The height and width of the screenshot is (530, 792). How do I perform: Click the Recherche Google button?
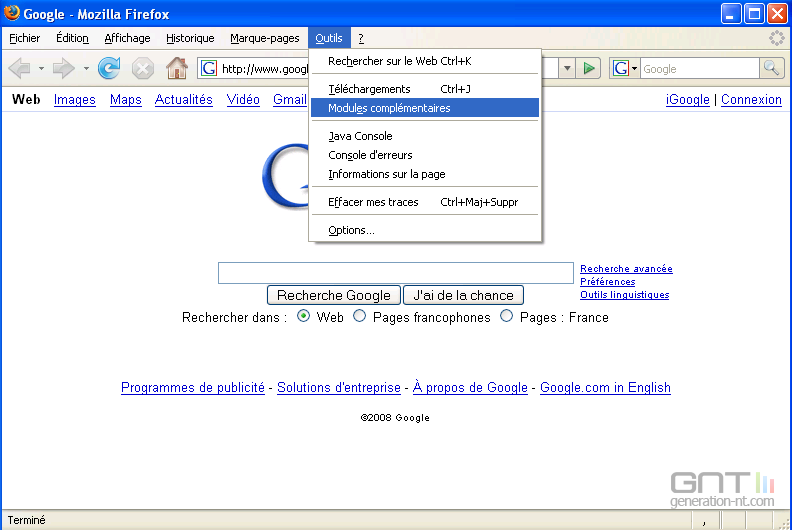[333, 295]
